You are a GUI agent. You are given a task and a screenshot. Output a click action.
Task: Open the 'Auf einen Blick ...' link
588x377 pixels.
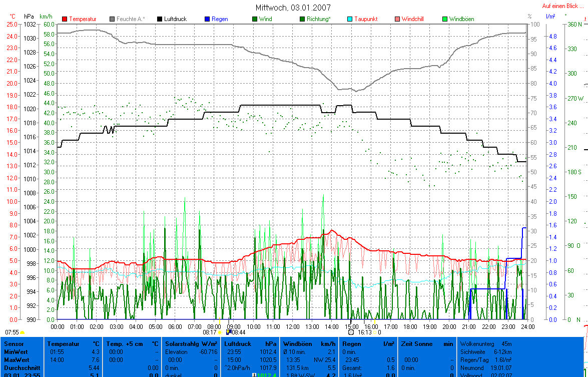click(562, 6)
